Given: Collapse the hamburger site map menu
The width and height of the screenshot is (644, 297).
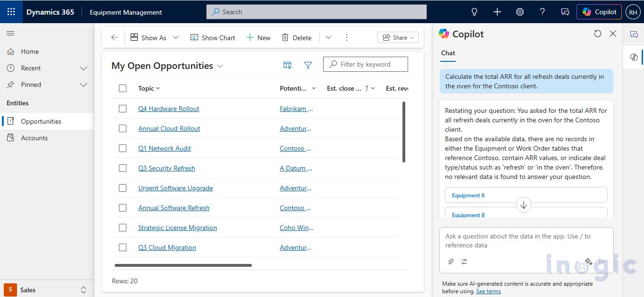Looking at the screenshot, I should point(10,34).
